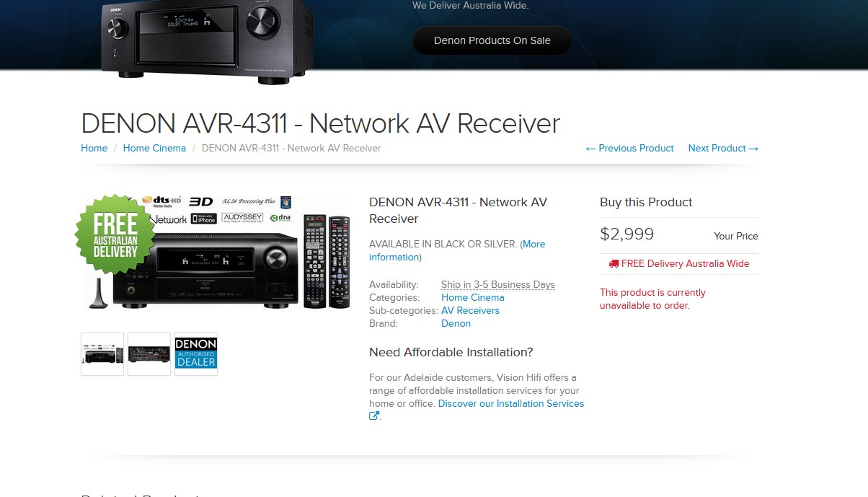This screenshot has height=497, width=868.
Task: Open Home Cinema breadcrumb link
Action: pyautogui.click(x=154, y=148)
